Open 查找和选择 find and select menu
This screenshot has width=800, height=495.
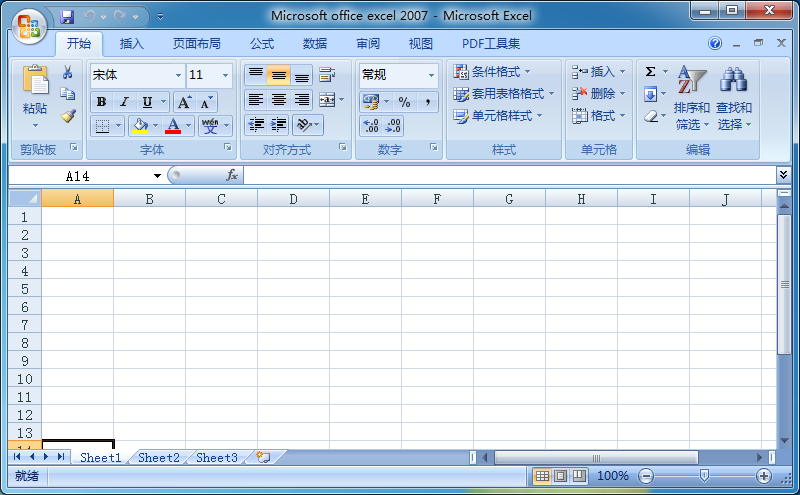[734, 97]
